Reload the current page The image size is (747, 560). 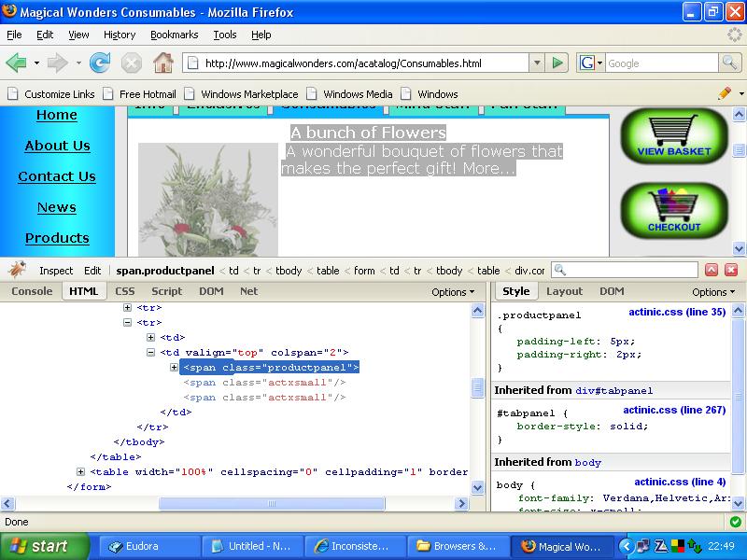point(100,63)
